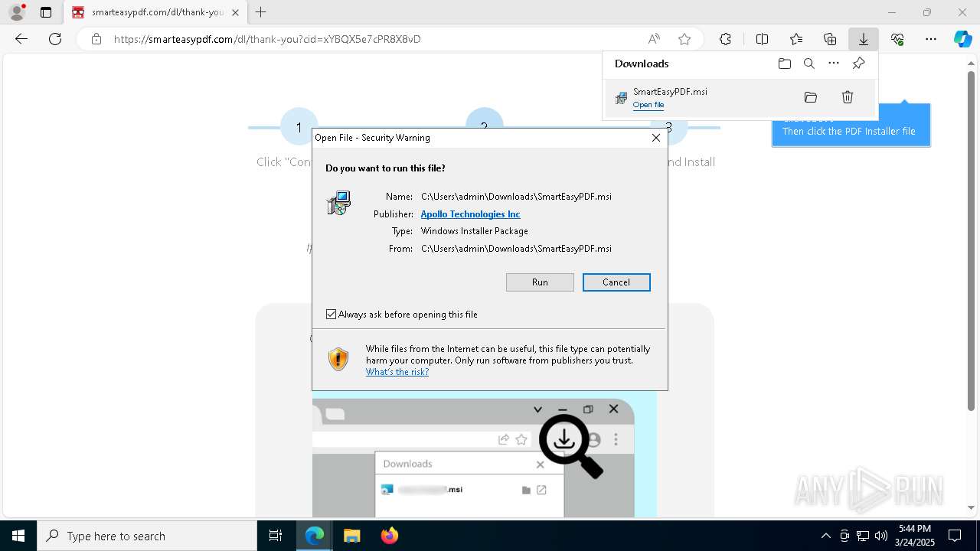Open File Explorer from taskbar
Screen dimensions: 980x551
352,536
